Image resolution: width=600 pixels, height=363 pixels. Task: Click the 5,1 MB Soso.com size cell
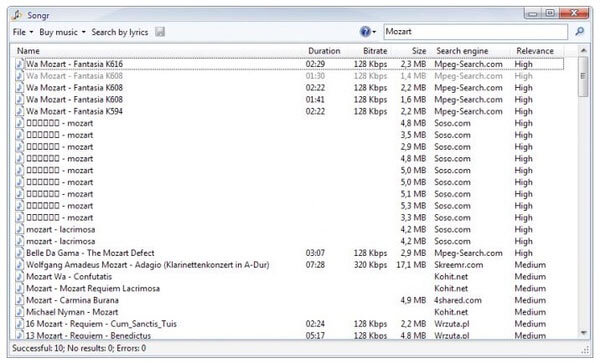click(413, 194)
